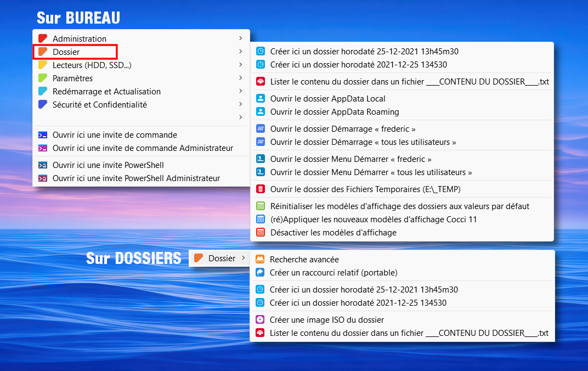Click the Créer un raccourci relatif arrow icon
The width and height of the screenshot is (588, 371).
[260, 272]
